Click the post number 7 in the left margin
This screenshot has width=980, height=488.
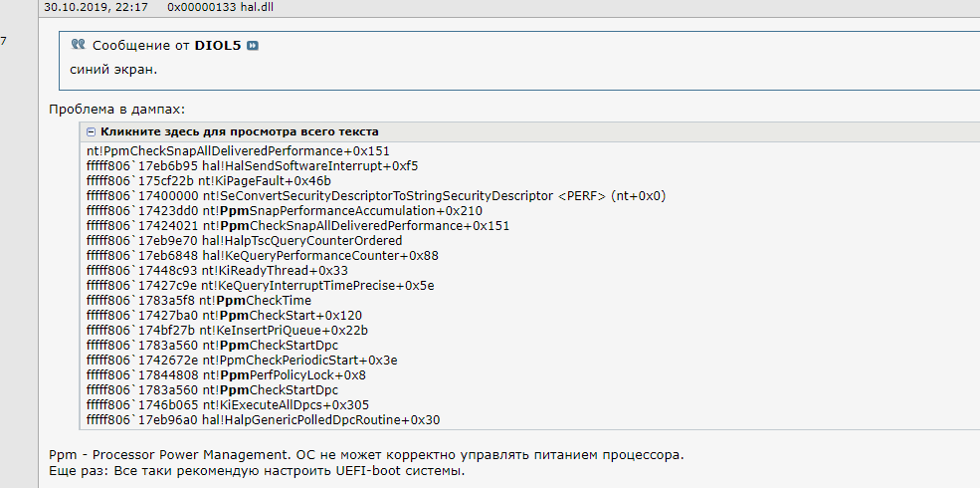tap(3, 41)
